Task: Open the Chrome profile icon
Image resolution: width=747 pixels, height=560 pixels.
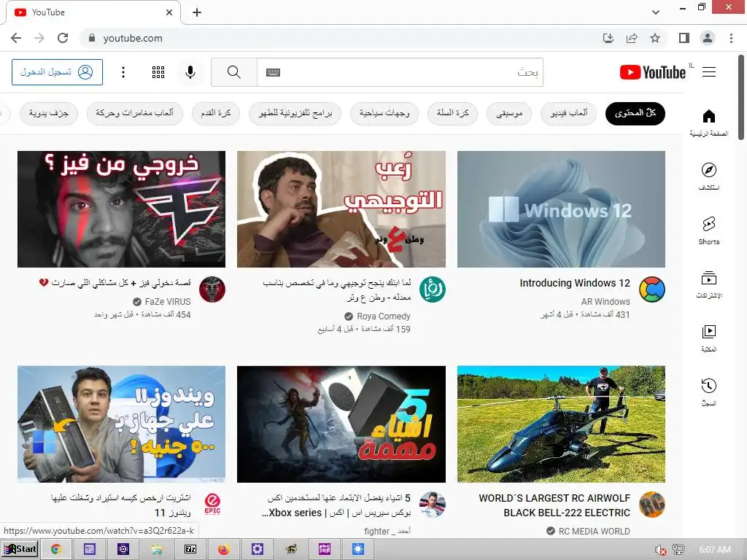Action: point(708,38)
